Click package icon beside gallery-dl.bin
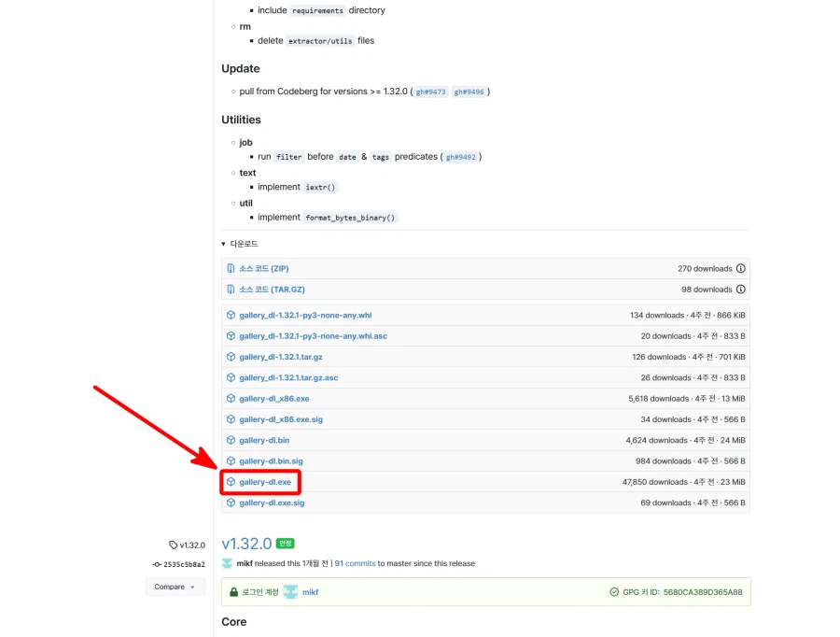The height and width of the screenshot is (637, 840). (231, 440)
